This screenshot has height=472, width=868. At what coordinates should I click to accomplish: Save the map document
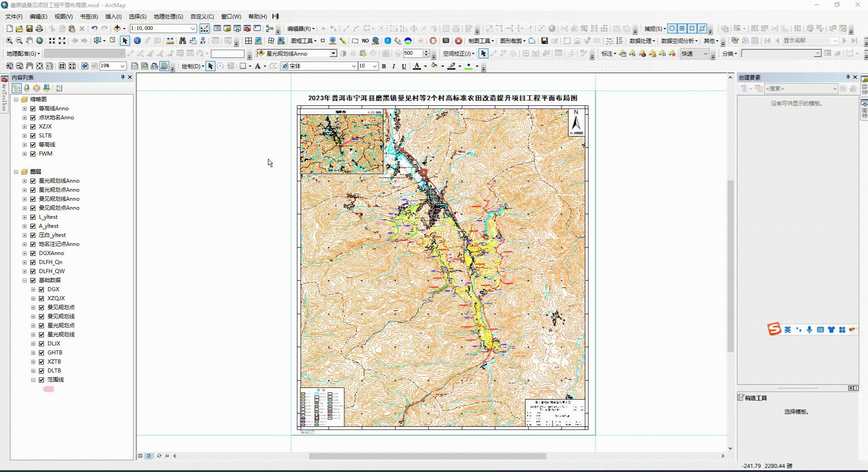click(30, 28)
